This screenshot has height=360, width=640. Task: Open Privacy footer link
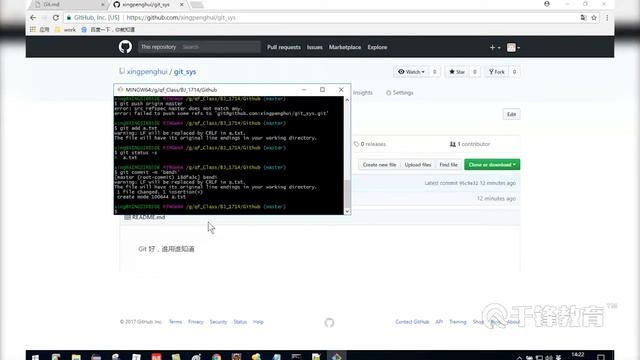click(x=196, y=322)
